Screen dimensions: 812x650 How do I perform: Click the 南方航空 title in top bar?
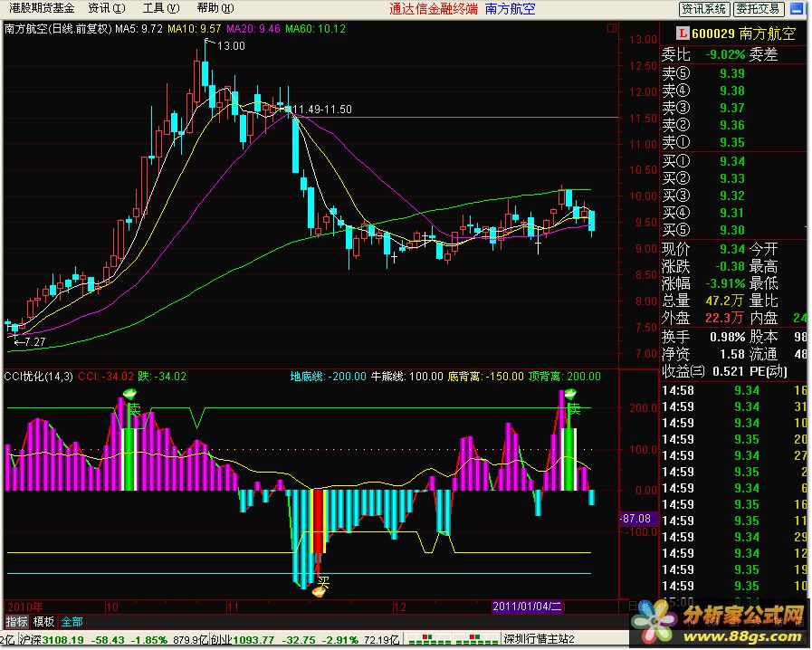(510, 9)
